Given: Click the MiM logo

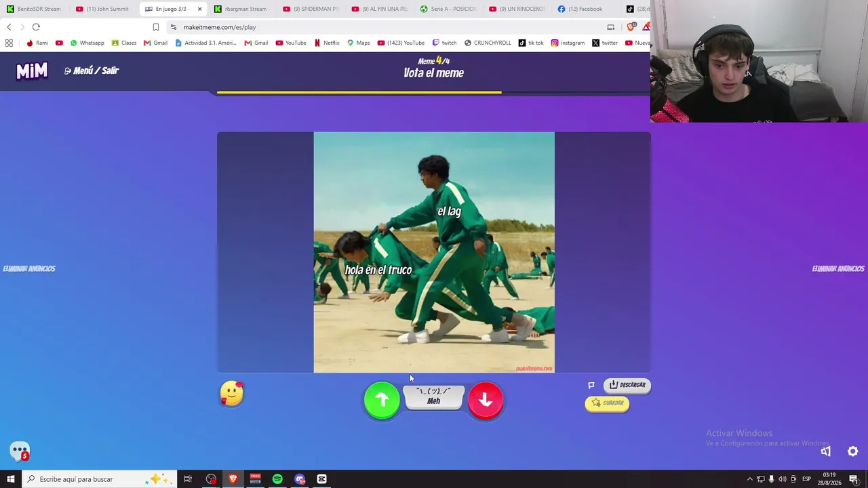Looking at the screenshot, I should tap(32, 70).
